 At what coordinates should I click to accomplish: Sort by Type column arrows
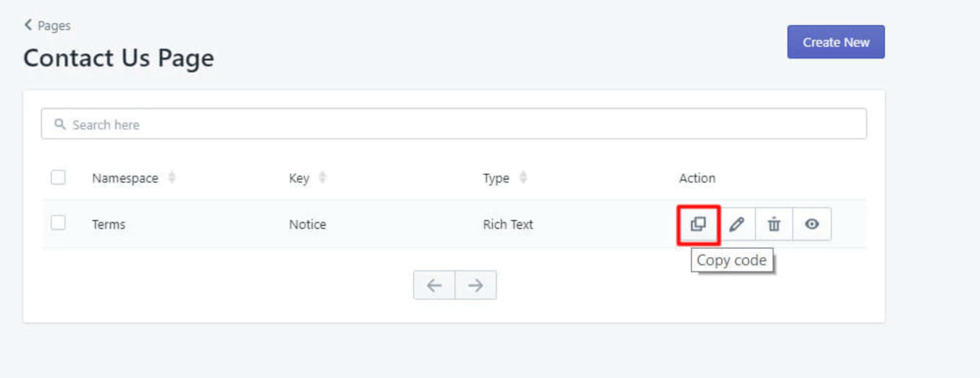point(522,177)
